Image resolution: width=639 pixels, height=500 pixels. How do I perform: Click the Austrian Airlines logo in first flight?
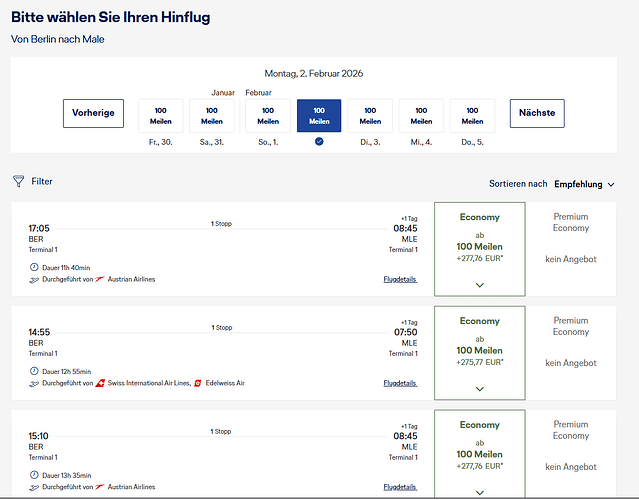(x=101, y=279)
